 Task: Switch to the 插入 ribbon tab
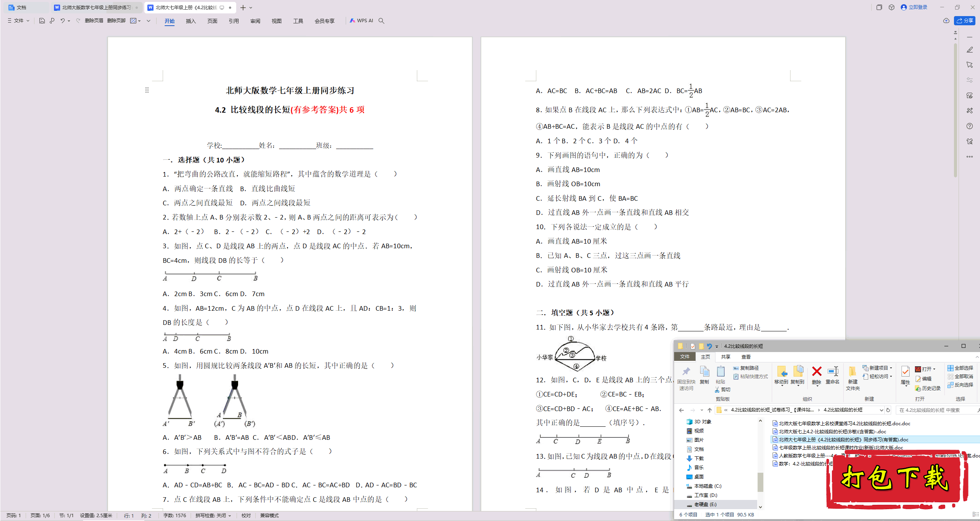pyautogui.click(x=191, y=21)
